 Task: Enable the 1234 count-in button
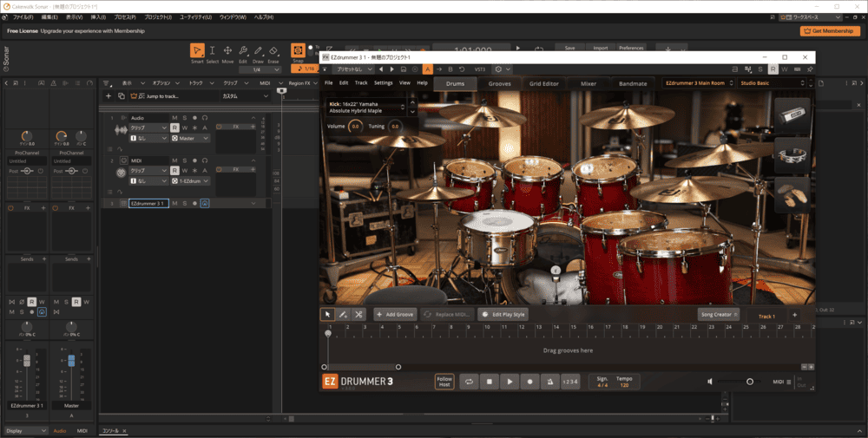click(569, 382)
